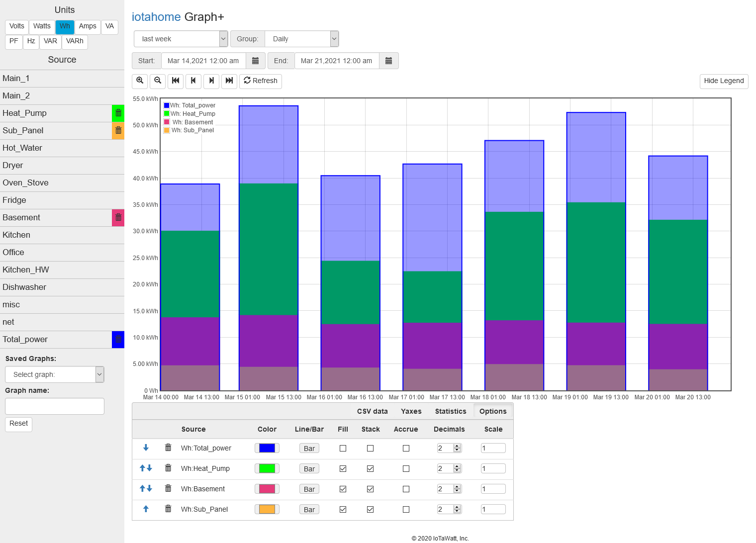Enable Fill for Wh:Total_power
Image resolution: width=756 pixels, height=543 pixels.
343,448
